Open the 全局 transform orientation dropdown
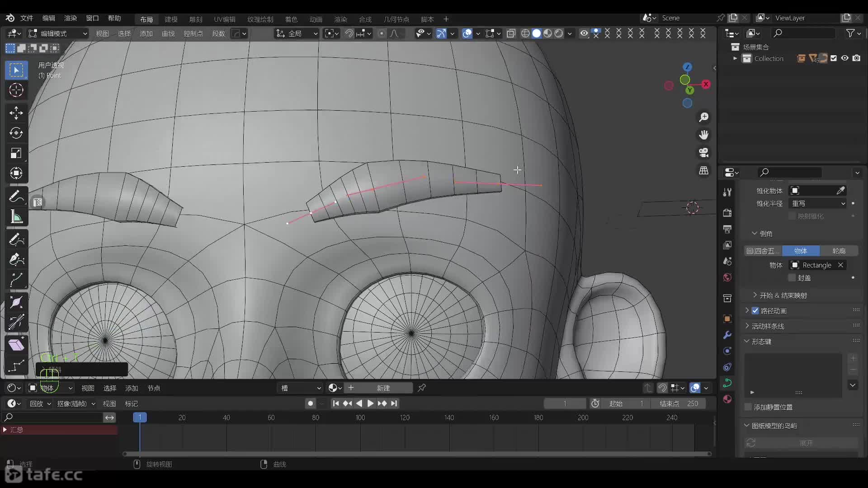The height and width of the screenshot is (488, 868). tap(297, 33)
